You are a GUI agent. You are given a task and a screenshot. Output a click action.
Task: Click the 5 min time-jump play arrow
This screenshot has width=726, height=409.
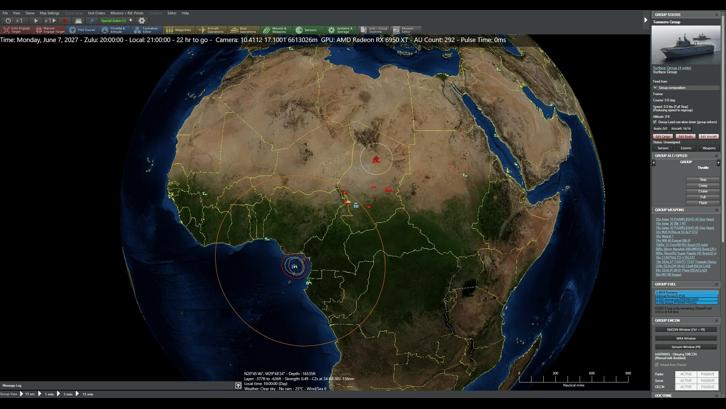pos(58,394)
